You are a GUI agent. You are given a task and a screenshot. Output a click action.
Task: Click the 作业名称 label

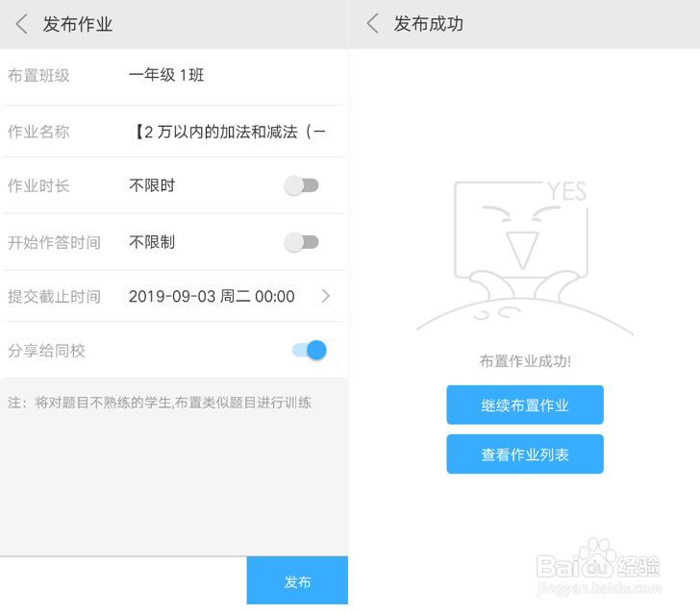(38, 132)
